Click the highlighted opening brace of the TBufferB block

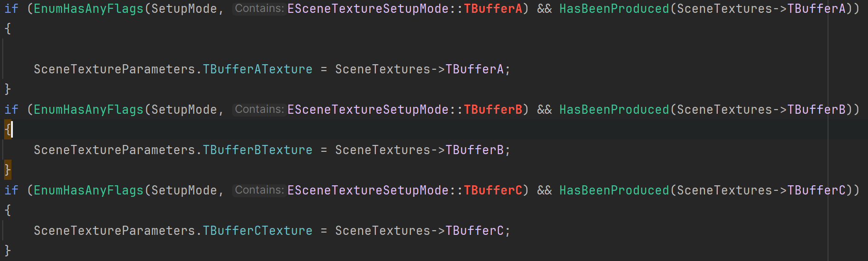7,130
